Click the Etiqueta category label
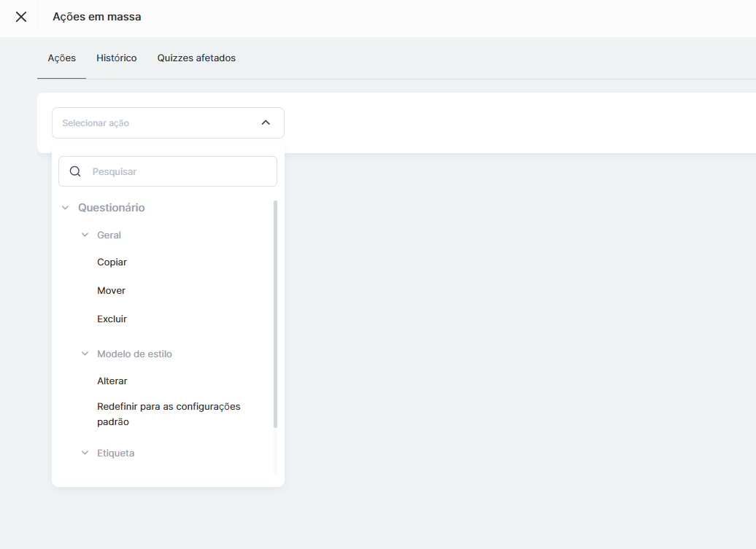The image size is (756, 549). click(x=116, y=453)
